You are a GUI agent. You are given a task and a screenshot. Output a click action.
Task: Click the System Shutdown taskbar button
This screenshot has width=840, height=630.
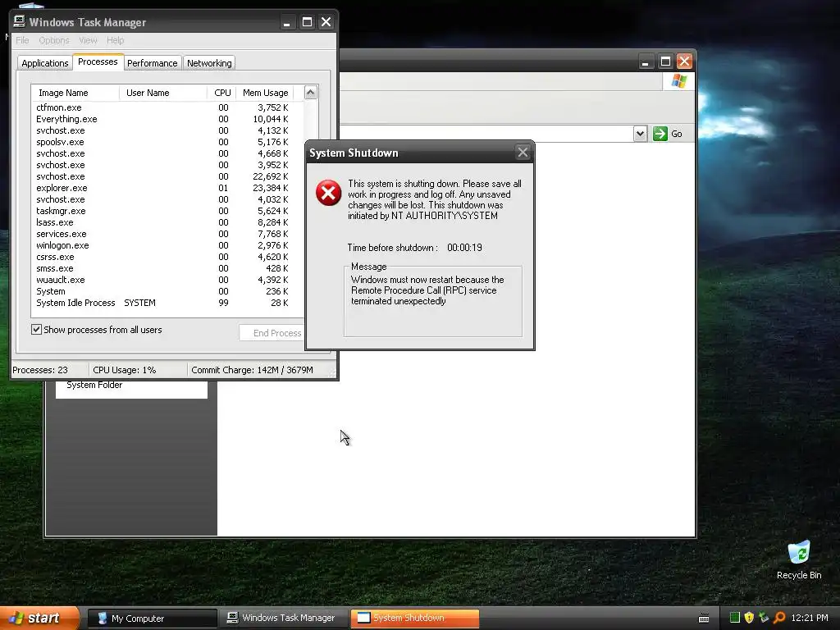414,619
